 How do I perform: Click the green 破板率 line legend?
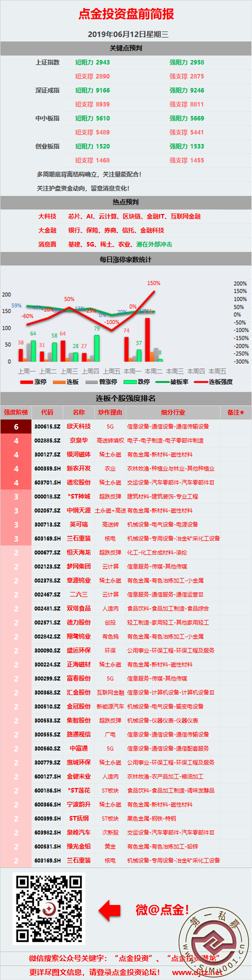tap(163, 382)
